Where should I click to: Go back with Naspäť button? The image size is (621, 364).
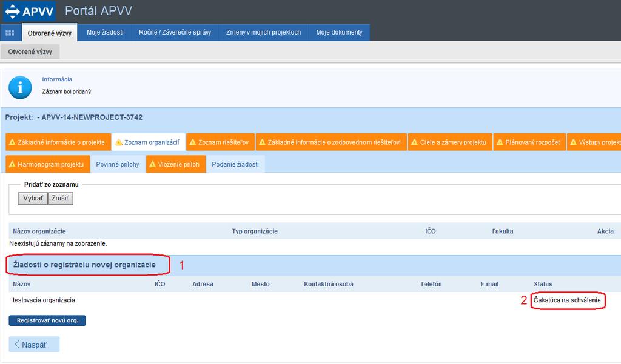point(34,345)
